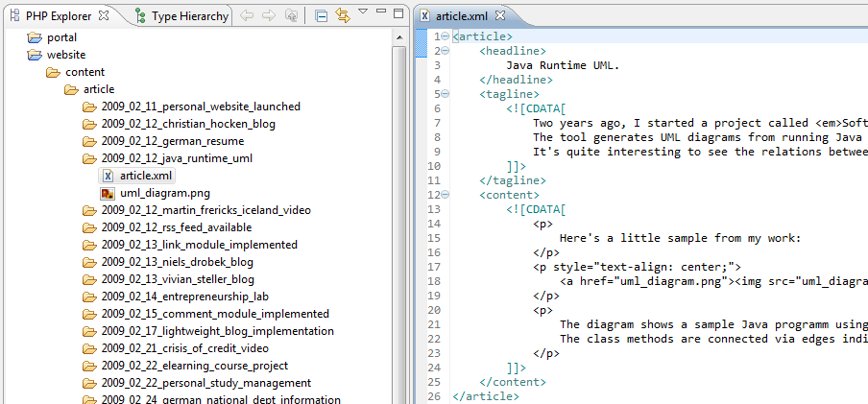Select 2009_02_15_comment_module_implemented folder
Viewport: 868px width, 404px height.
[x=215, y=314]
